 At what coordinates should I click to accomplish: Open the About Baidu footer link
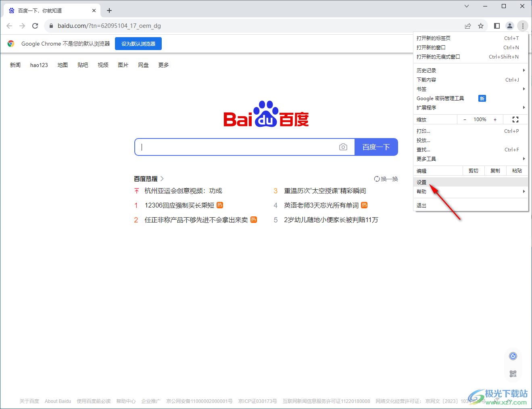click(58, 401)
